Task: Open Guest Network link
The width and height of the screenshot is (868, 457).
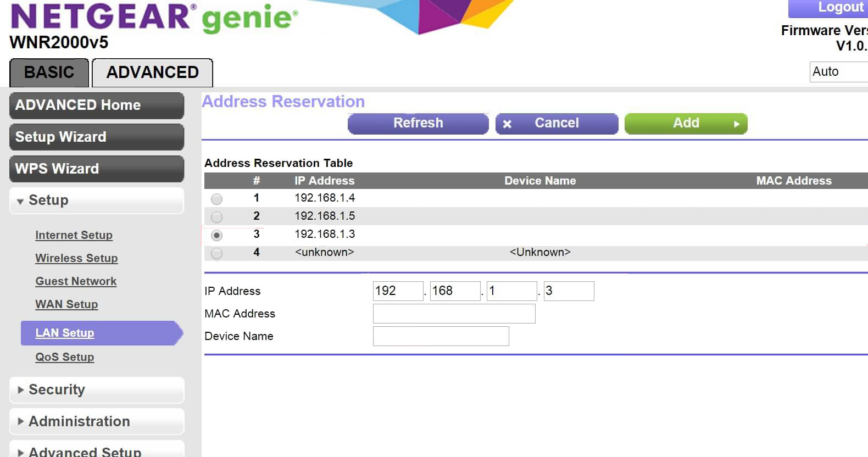Action: 76,281
